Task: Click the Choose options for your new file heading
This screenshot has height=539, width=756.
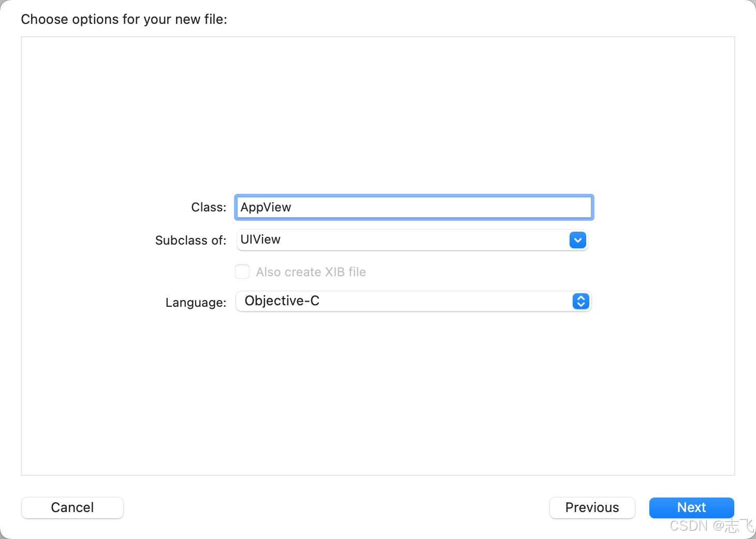Action: click(x=124, y=20)
